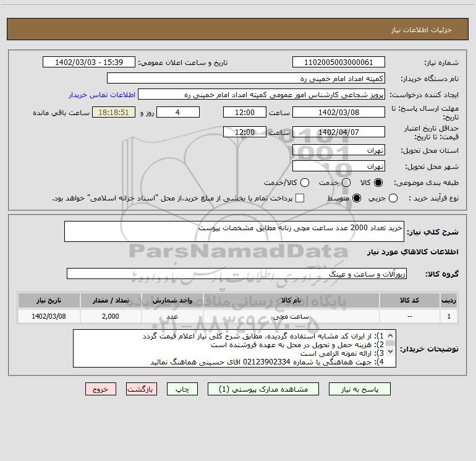Click the واحد شمارش column header

(x=172, y=300)
